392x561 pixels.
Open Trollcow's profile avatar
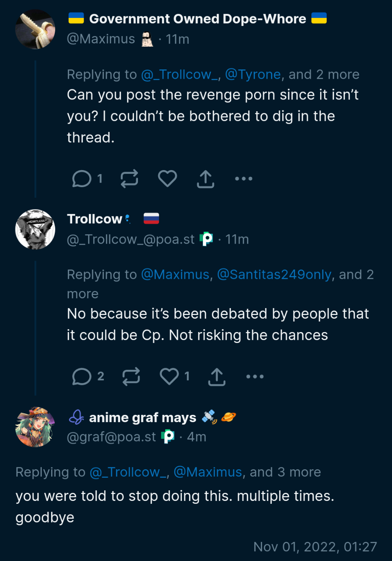(35, 229)
